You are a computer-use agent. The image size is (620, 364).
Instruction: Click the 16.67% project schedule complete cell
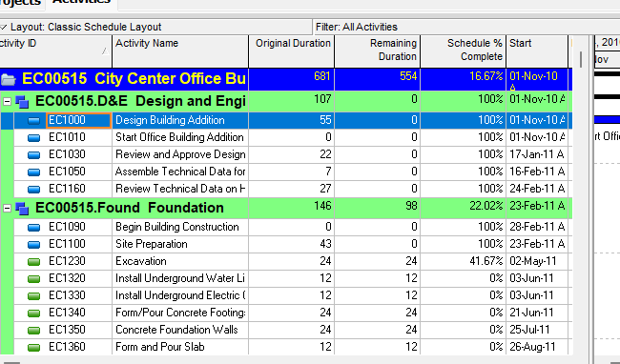pos(464,79)
